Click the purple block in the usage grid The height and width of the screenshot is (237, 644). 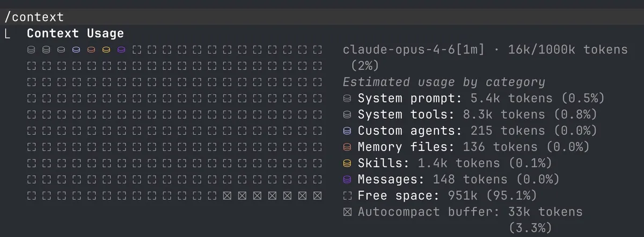point(121,50)
